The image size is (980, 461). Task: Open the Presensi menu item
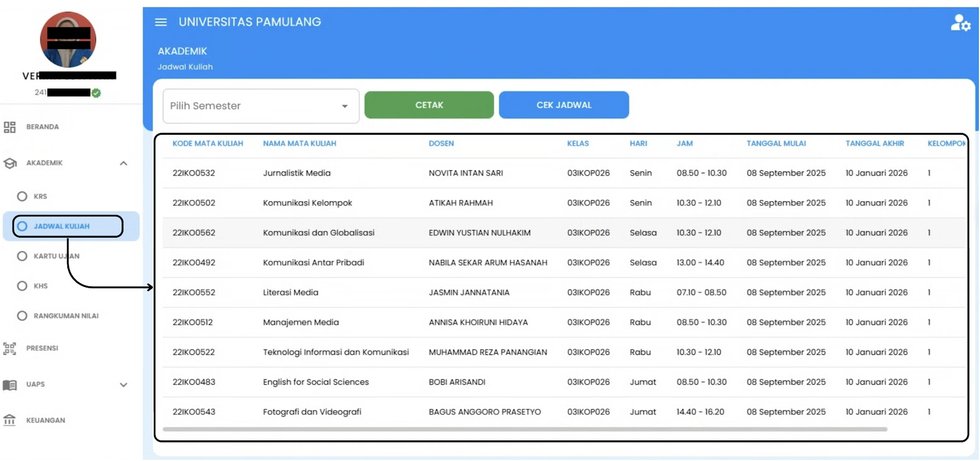coord(42,349)
